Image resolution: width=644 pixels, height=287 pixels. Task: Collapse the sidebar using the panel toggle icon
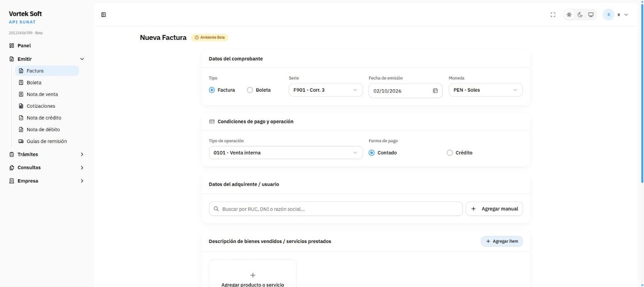(x=103, y=15)
